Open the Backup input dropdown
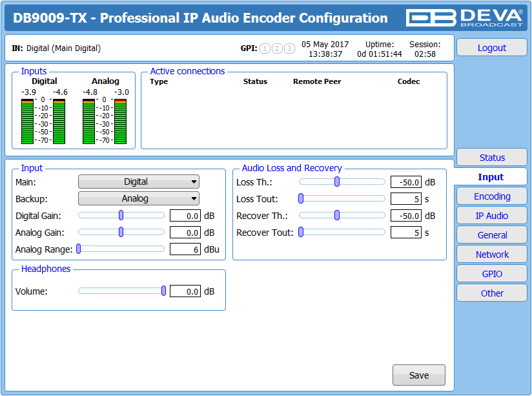532x396 pixels. coord(138,198)
